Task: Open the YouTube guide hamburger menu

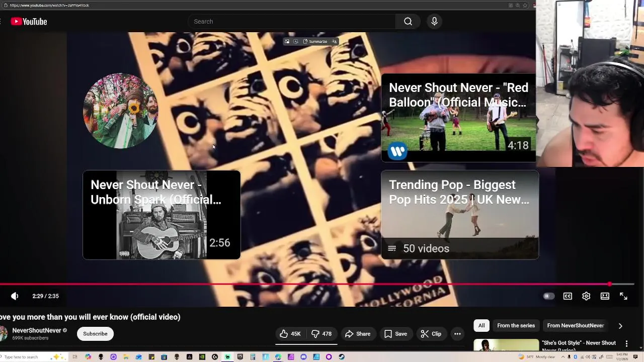Action: tap(1, 22)
